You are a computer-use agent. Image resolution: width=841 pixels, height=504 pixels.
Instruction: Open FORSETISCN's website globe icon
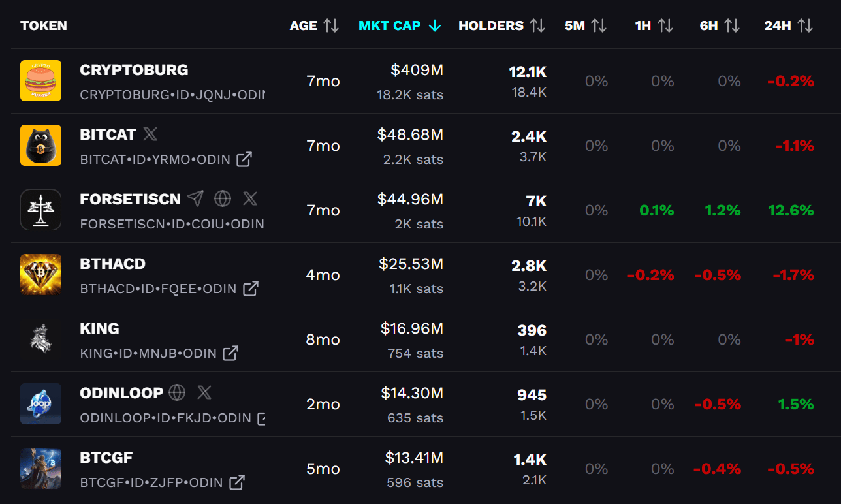pyautogui.click(x=223, y=198)
